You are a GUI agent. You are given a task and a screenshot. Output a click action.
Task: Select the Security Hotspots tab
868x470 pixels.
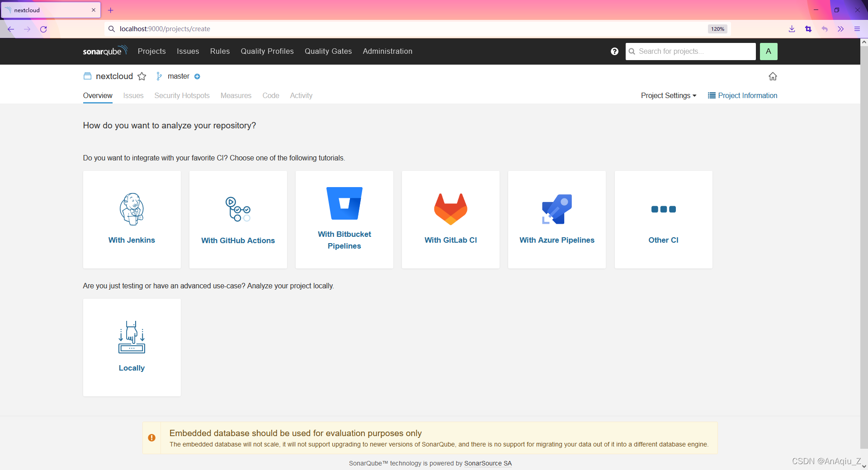coord(182,95)
